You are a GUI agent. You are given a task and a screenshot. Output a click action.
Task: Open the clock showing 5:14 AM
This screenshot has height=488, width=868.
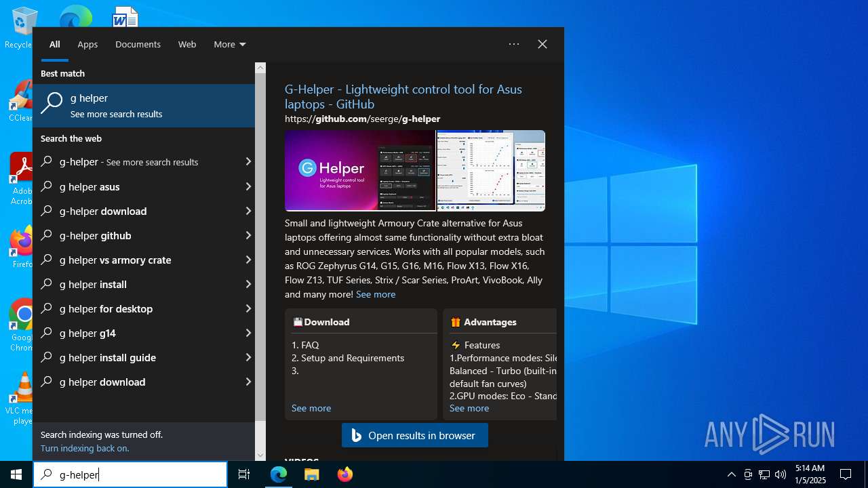point(810,474)
